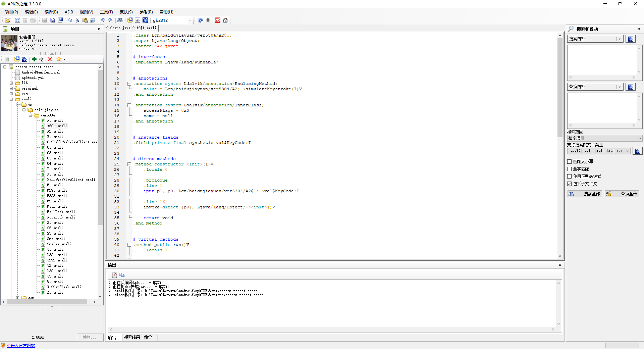Toggle the 全字匹配 checkbox
The height and width of the screenshot is (349, 644).
570,169
